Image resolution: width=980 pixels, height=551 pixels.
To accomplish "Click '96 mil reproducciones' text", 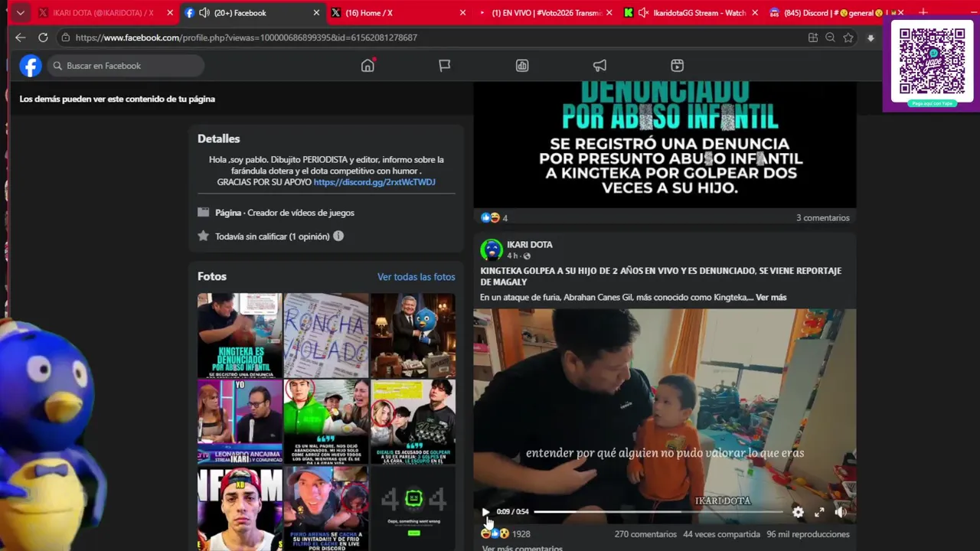I will click(x=808, y=534).
